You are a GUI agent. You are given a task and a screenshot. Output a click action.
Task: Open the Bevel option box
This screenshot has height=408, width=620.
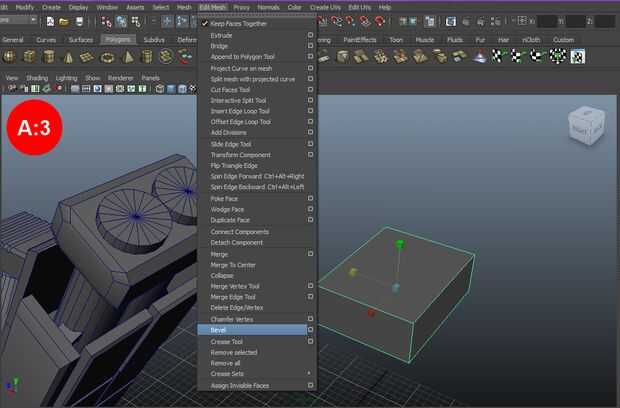(x=311, y=329)
